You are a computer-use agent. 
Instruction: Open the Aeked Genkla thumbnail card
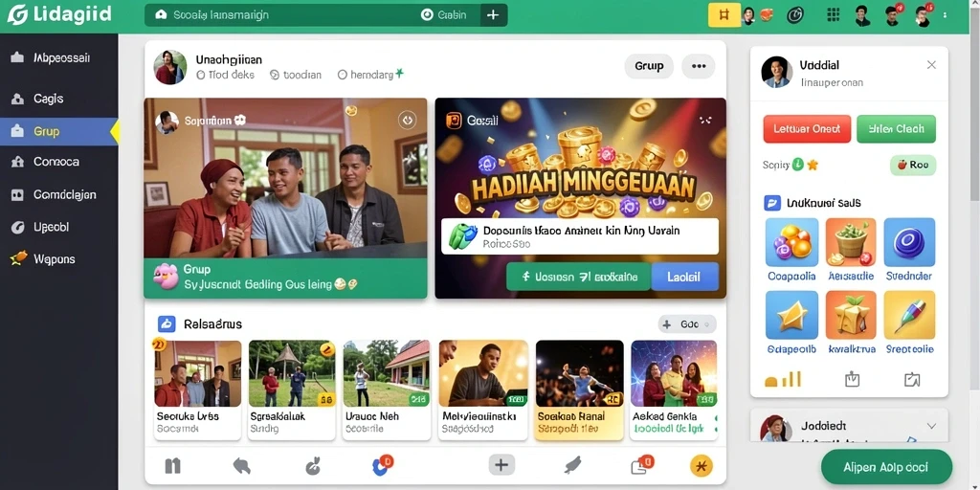pyautogui.click(x=674, y=390)
